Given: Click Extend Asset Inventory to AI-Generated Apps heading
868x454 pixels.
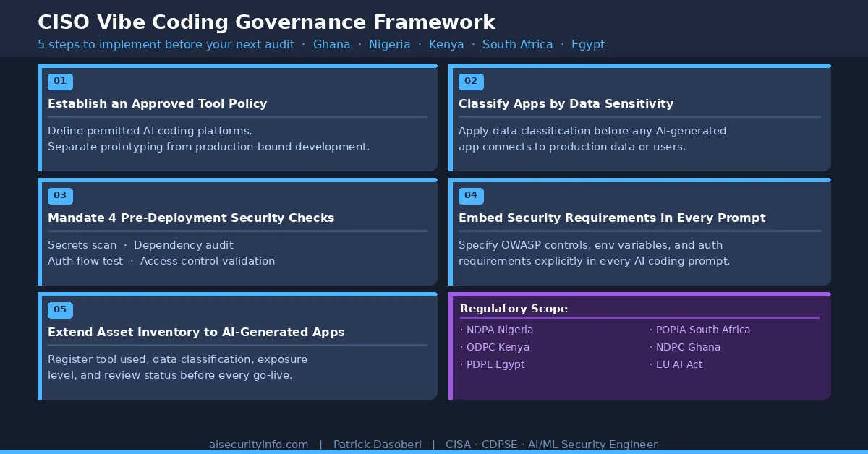Looking at the screenshot, I should coord(196,333).
